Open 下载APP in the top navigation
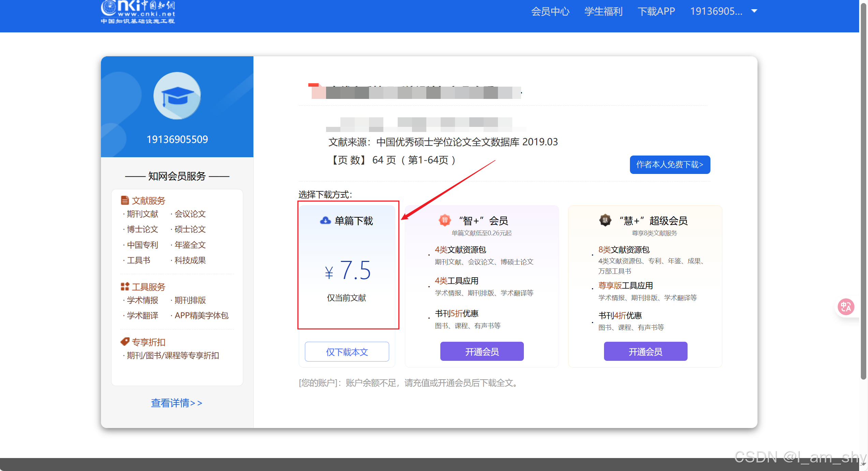This screenshot has height=471, width=868. [x=656, y=11]
